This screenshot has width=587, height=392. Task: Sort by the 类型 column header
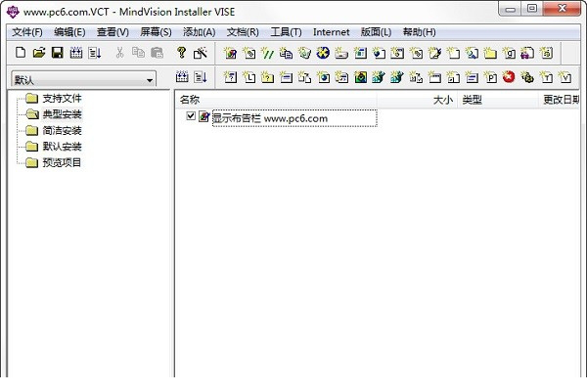click(498, 100)
